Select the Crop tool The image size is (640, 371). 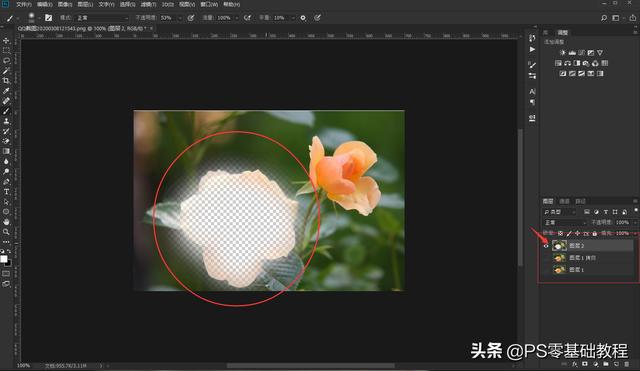click(x=6, y=80)
